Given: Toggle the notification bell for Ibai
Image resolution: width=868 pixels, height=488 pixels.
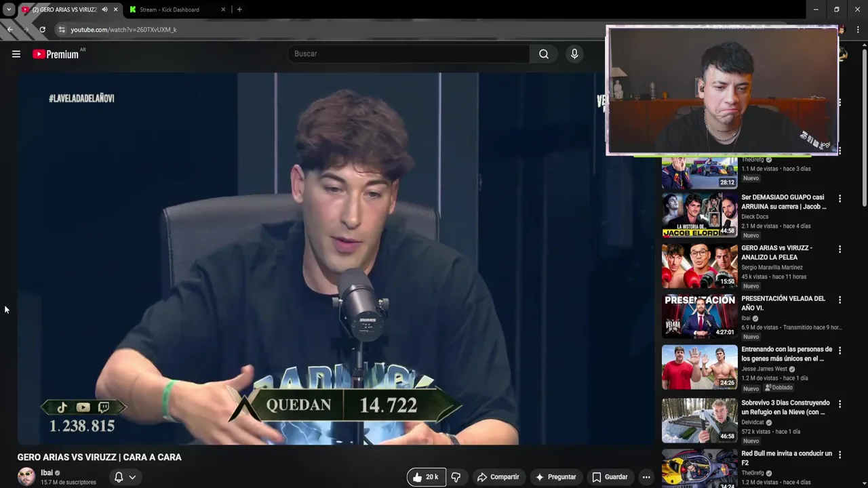Looking at the screenshot, I should pyautogui.click(x=119, y=477).
